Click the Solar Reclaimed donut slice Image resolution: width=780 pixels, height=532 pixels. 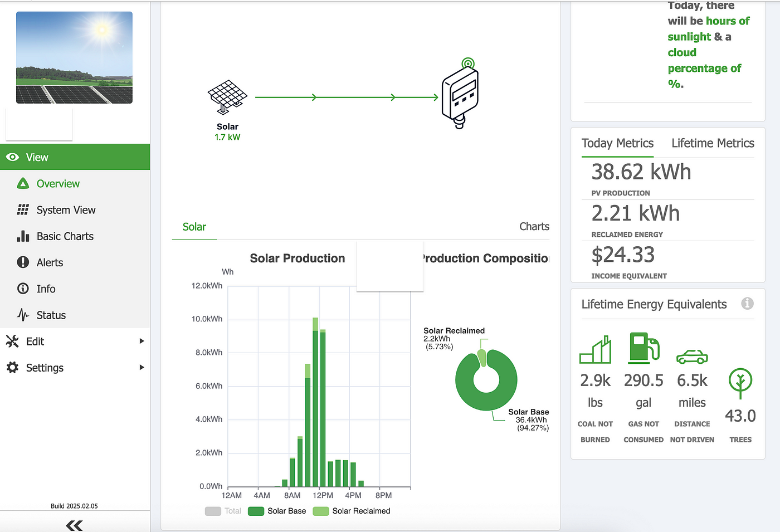482,358
